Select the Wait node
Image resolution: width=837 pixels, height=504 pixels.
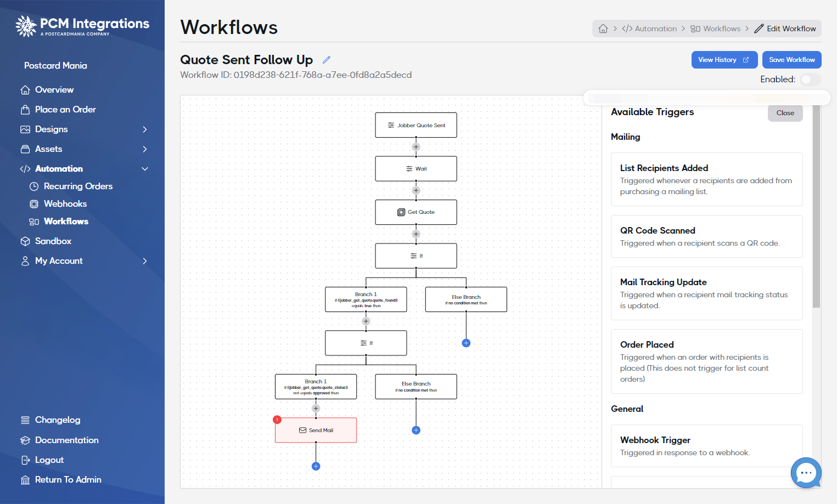(416, 169)
